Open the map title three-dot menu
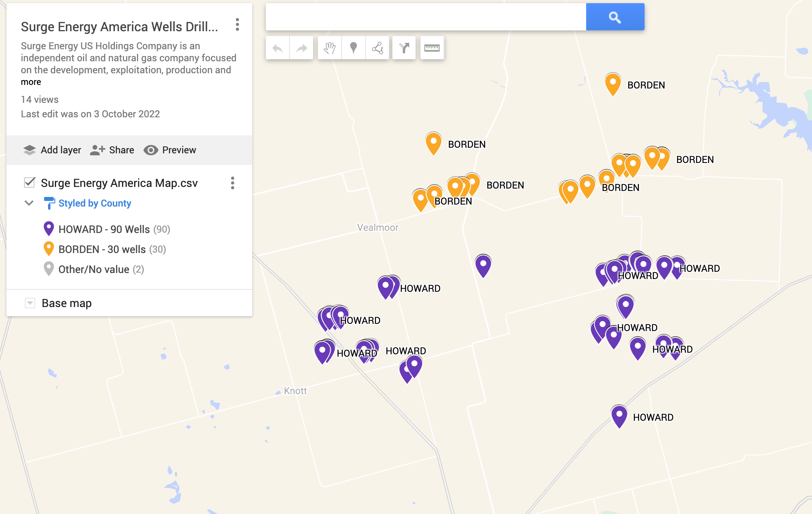The image size is (812, 514). pos(237,25)
